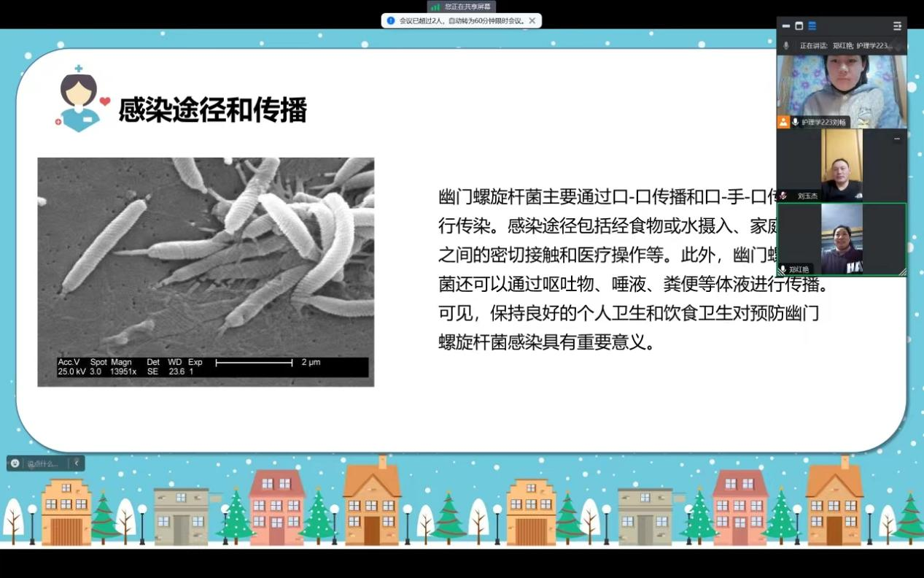
Task: Click the green network signal strength icon
Action: [x=435, y=7]
